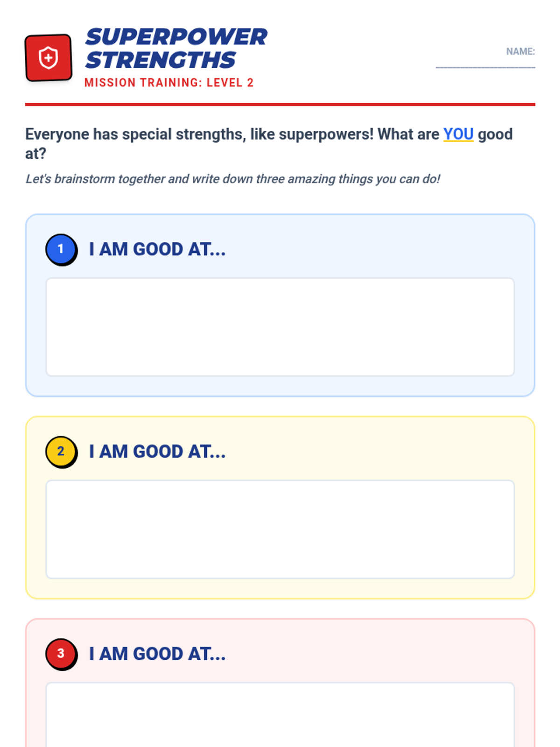Click the second I AM GOOD AT heading
The width and height of the screenshot is (560, 747).
[x=157, y=451]
